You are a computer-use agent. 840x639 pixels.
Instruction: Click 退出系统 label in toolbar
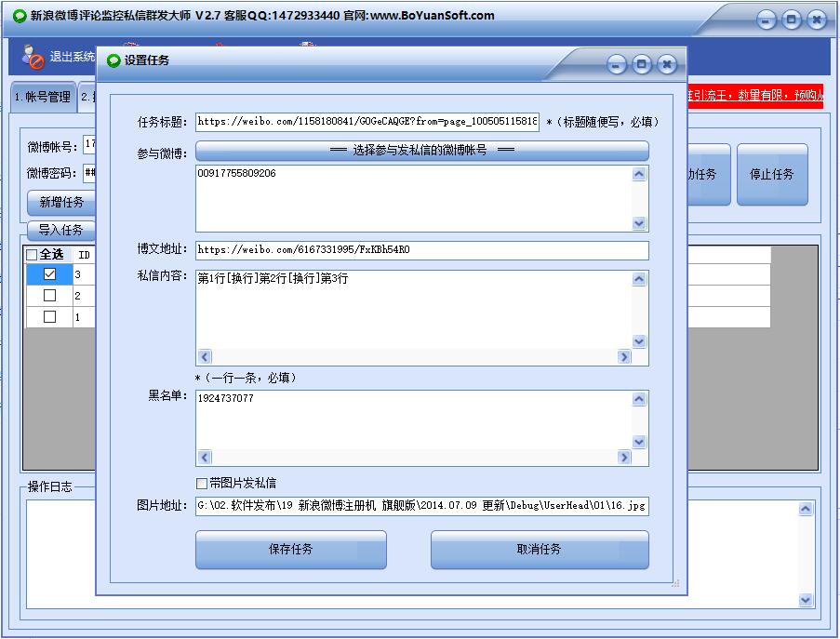pyautogui.click(x=73, y=57)
